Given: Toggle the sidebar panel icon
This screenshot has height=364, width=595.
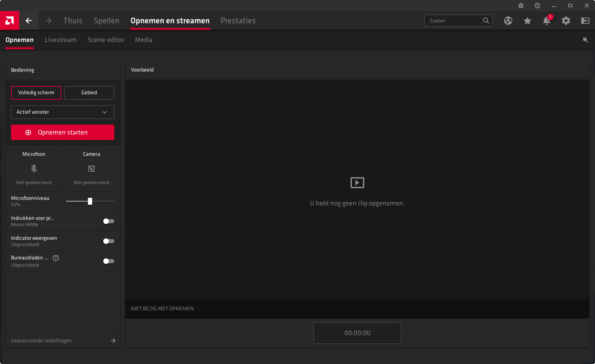Looking at the screenshot, I should (585, 21).
